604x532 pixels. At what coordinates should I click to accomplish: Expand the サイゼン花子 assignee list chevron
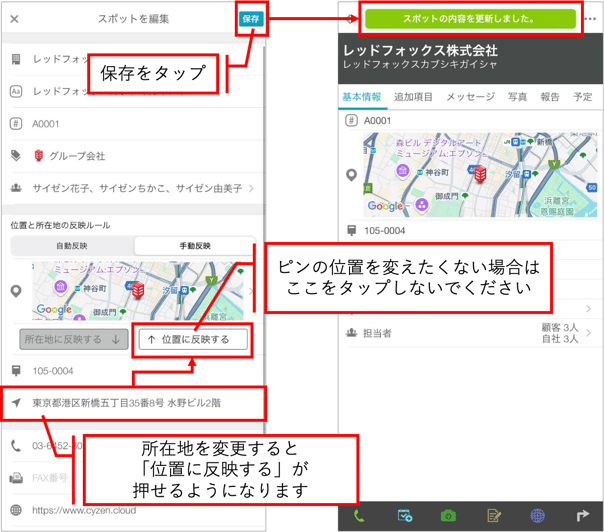click(251, 188)
